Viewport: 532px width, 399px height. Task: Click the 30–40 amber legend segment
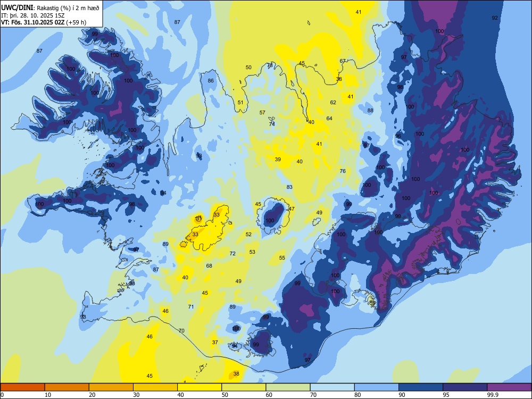(155, 387)
